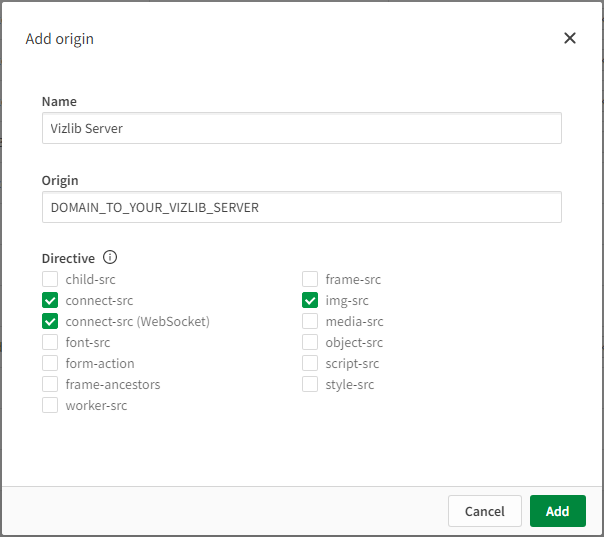Tick the font-src checkbox

coord(50,342)
